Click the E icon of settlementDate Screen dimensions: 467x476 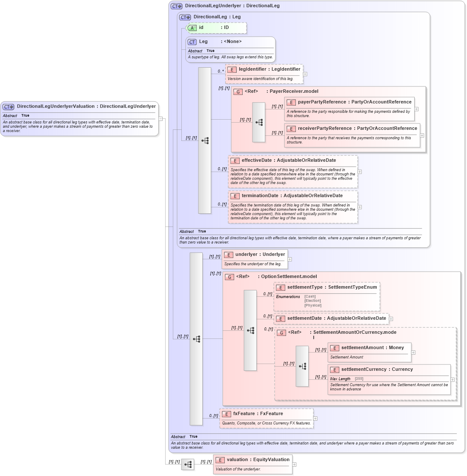click(281, 319)
